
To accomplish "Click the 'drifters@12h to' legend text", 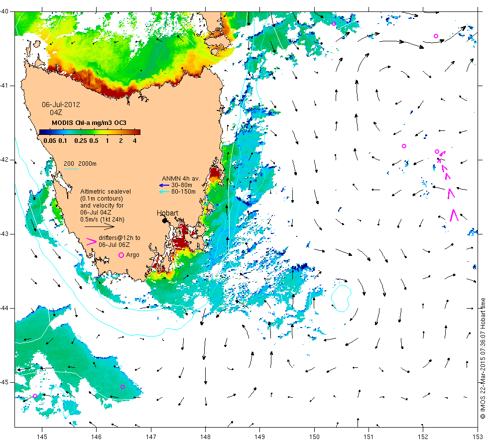I will click(120, 238).
